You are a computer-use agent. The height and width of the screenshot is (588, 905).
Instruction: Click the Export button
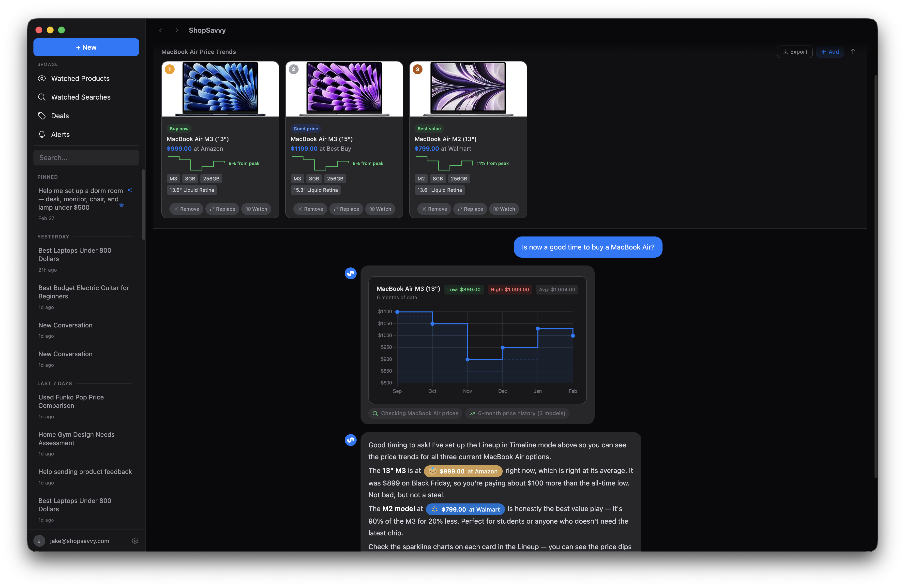point(794,52)
